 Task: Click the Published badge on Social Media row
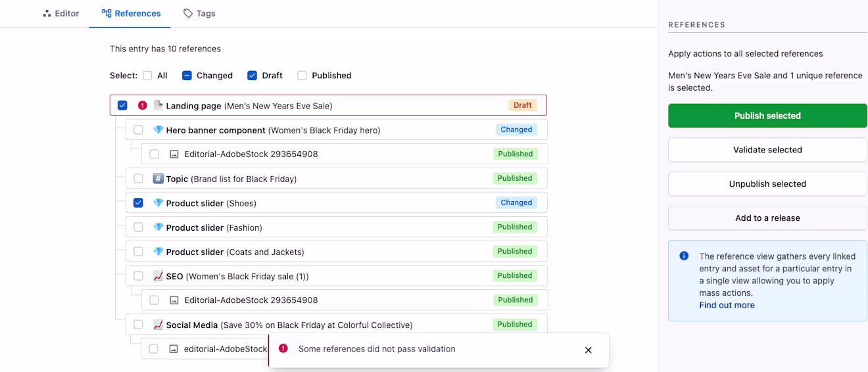(515, 324)
